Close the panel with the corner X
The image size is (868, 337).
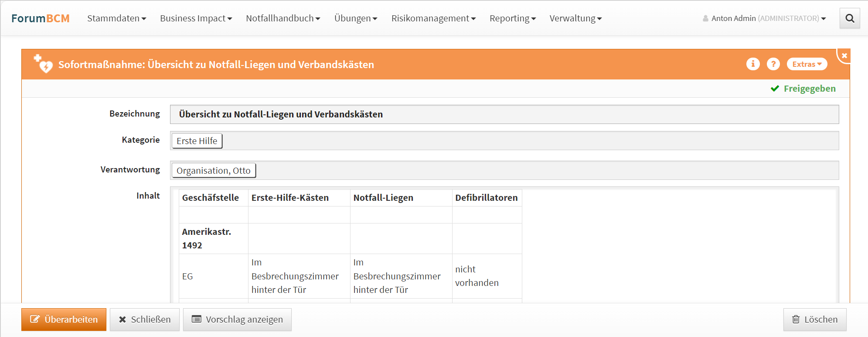[844, 56]
